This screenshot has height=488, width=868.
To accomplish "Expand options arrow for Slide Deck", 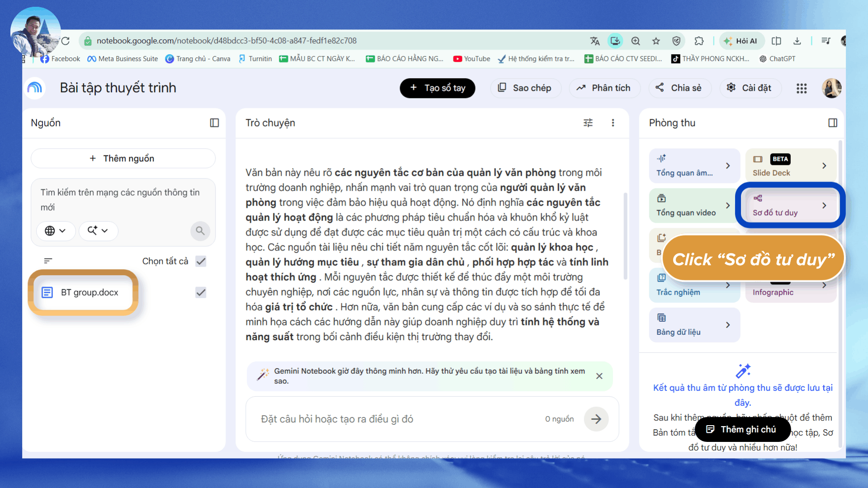I will pyautogui.click(x=824, y=166).
